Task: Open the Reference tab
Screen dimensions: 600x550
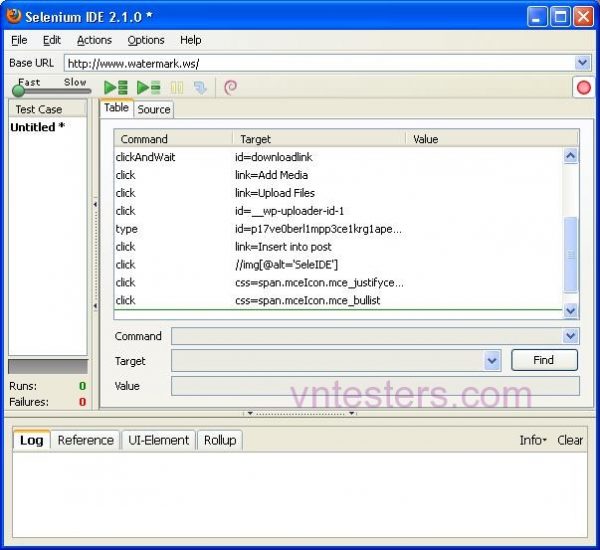Action: tap(85, 440)
